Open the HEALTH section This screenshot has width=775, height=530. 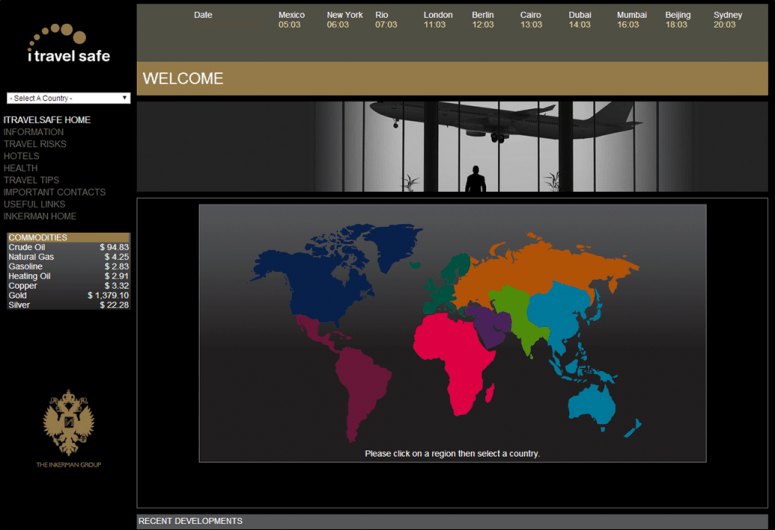tap(21, 168)
